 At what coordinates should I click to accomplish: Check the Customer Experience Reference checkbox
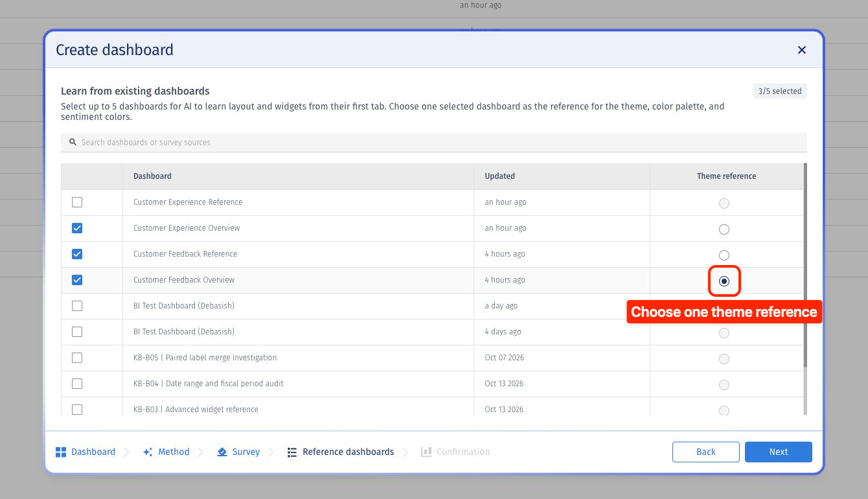pos(77,202)
